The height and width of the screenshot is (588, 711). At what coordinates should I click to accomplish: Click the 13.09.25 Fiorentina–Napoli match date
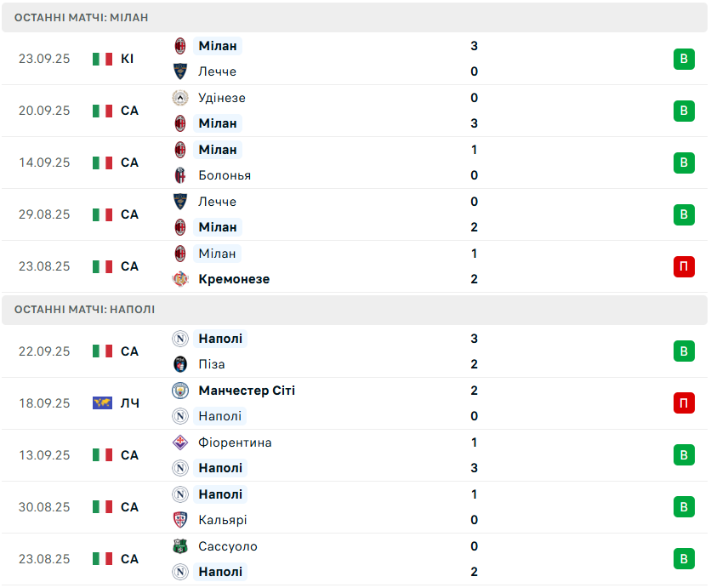[x=44, y=455]
